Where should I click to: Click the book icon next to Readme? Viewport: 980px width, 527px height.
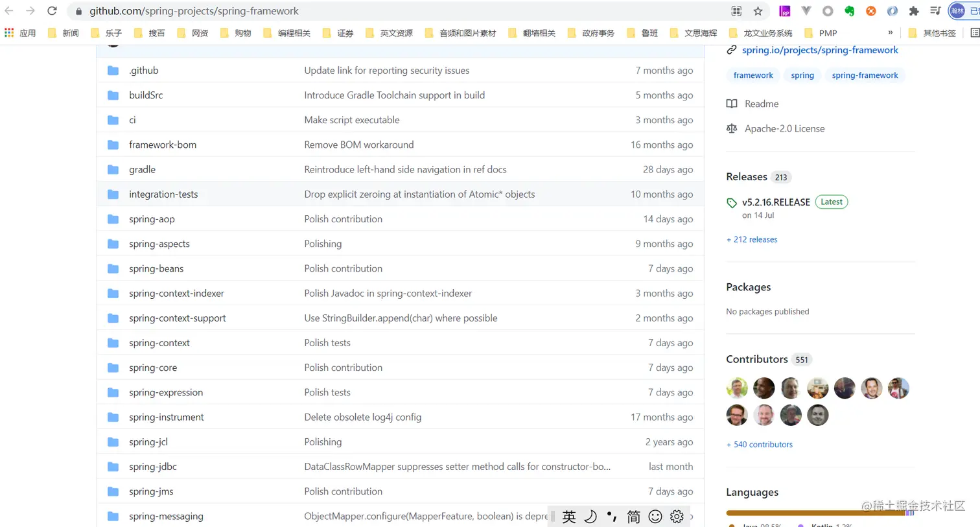(x=732, y=104)
